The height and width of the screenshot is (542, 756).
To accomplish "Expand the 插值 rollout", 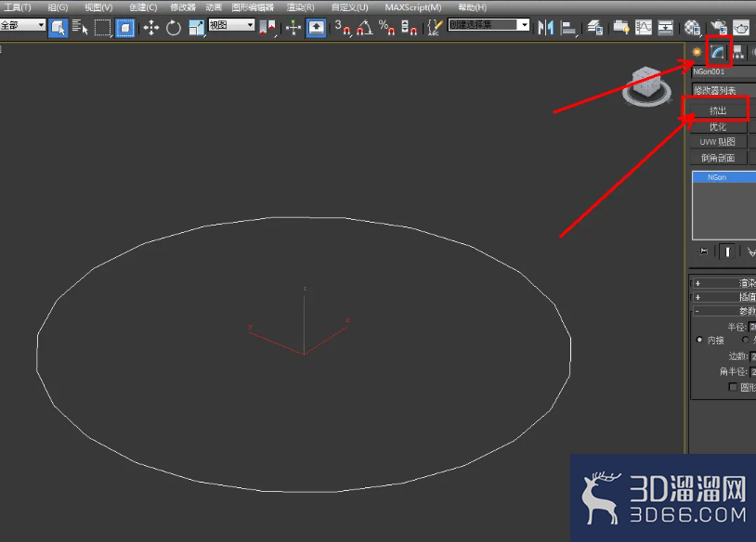I will point(723,297).
